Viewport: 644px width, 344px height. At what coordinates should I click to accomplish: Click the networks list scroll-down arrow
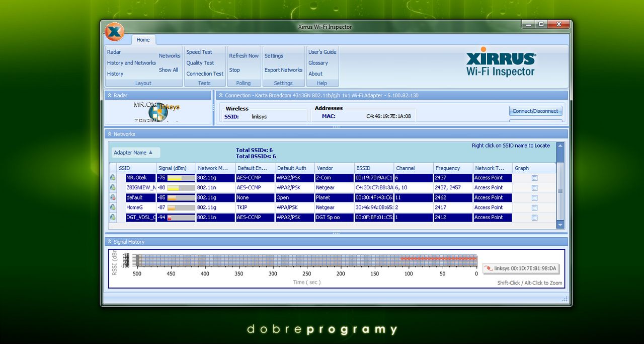560,225
